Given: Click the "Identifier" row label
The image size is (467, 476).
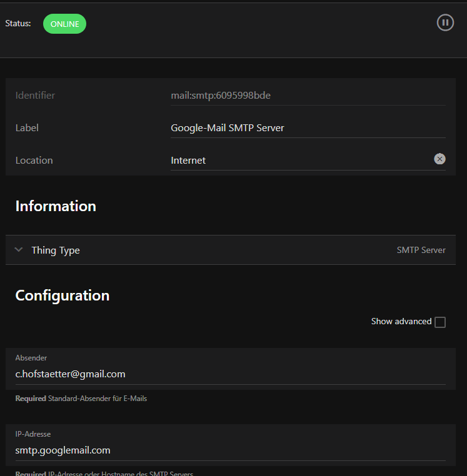Looking at the screenshot, I should tap(35, 96).
